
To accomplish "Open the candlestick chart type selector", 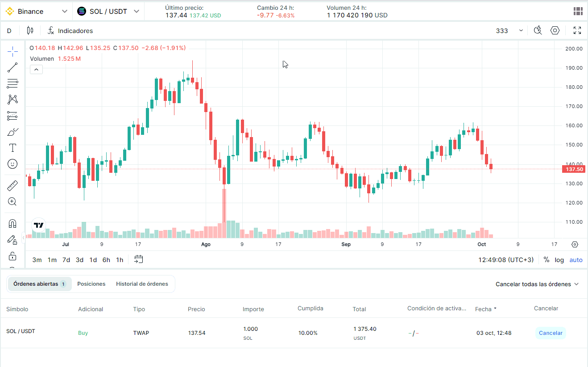I will [x=30, y=31].
